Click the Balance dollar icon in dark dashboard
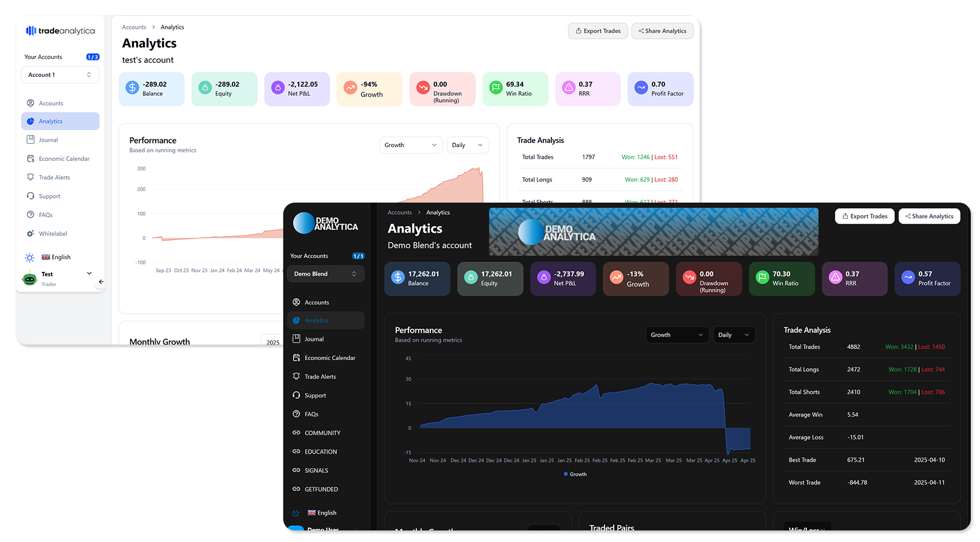The image size is (980, 542). point(398,278)
